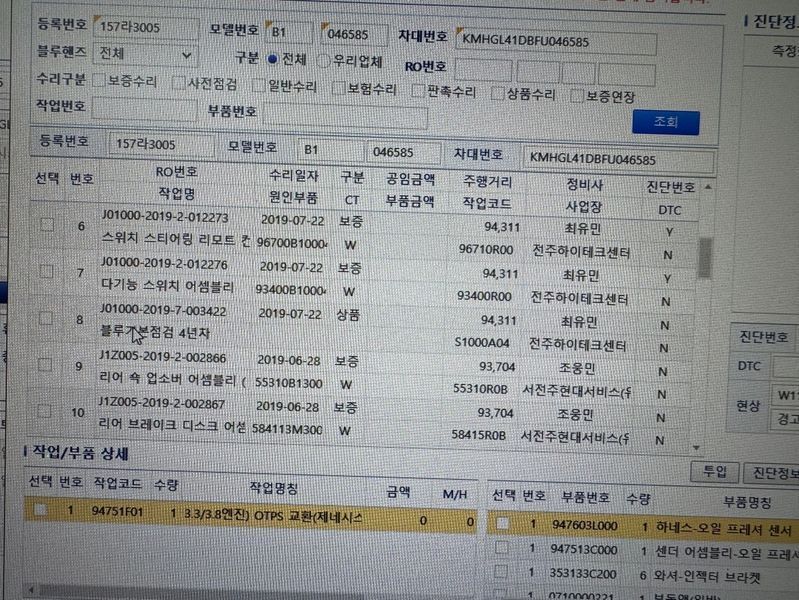The width and height of the screenshot is (799, 600).
Task: Click the 부품번호 search input field
Action: (345, 116)
